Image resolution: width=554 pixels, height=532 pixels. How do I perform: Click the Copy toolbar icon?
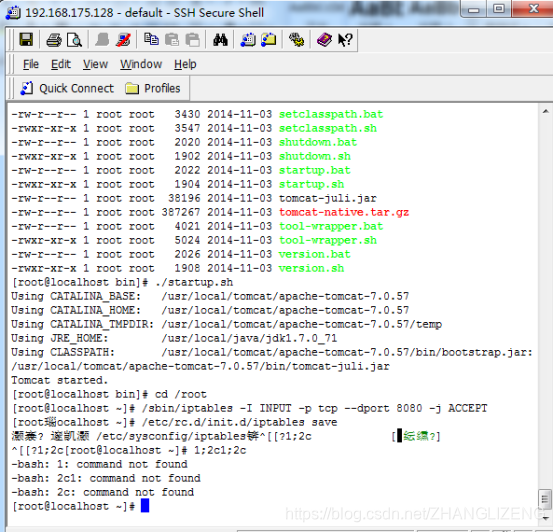[151, 39]
